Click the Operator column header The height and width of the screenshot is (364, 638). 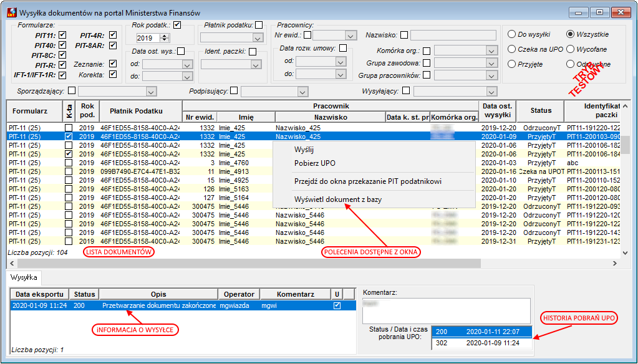[239, 294]
